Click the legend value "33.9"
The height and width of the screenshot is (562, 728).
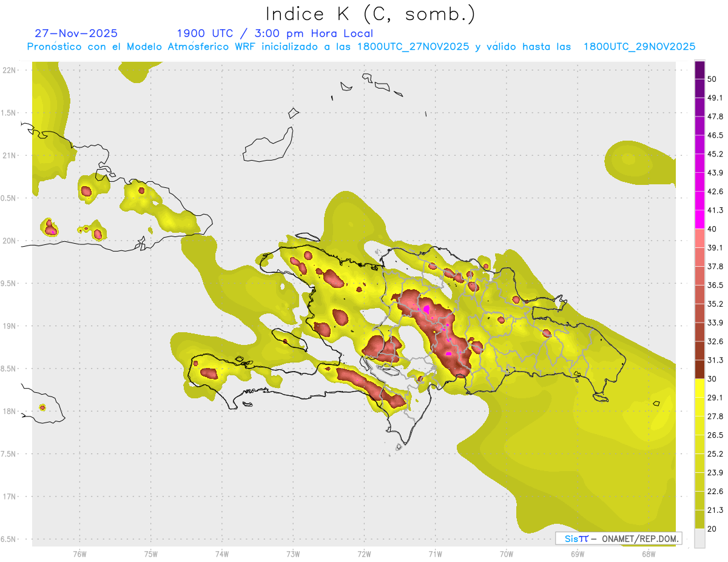coord(715,323)
